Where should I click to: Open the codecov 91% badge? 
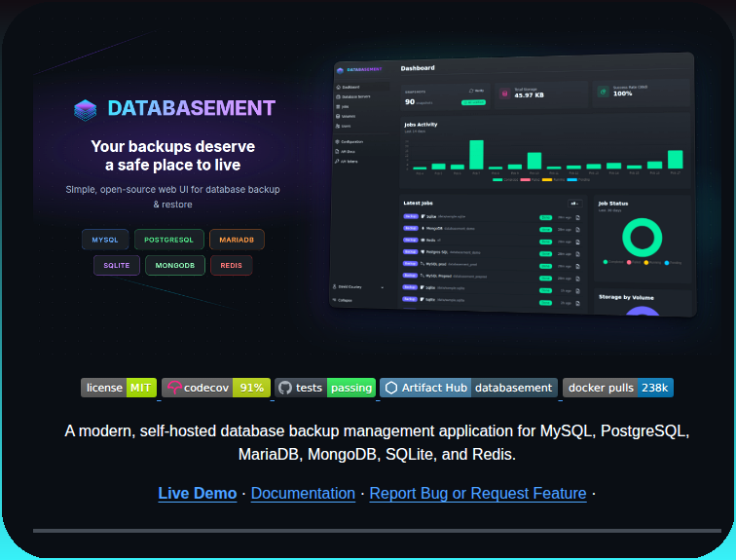pos(216,388)
